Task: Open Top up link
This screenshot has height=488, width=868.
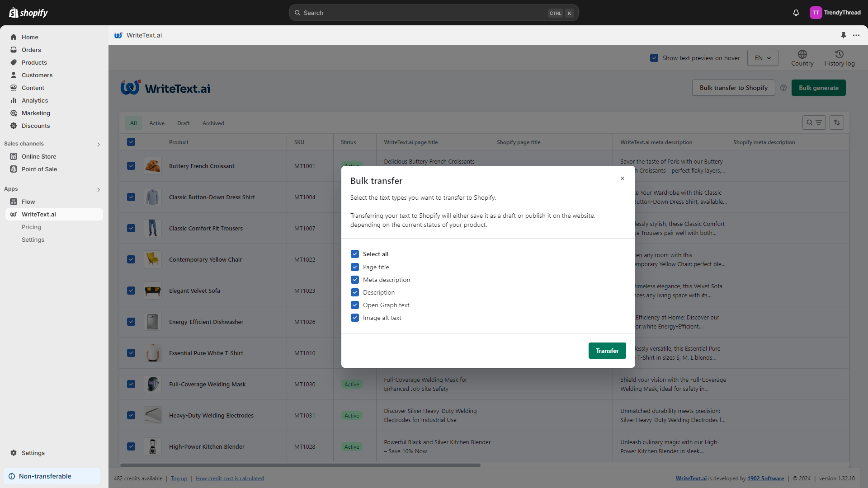Action: [179, 479]
